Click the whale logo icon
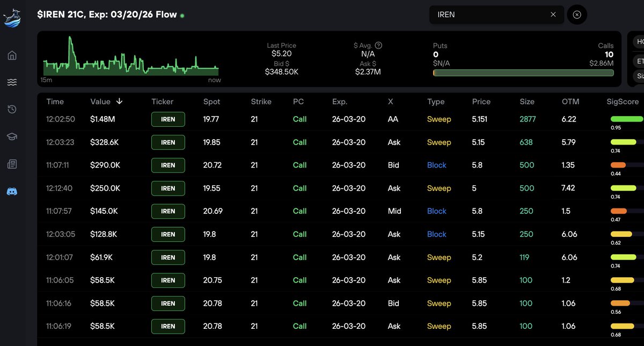The height and width of the screenshot is (346, 644). coord(12,19)
